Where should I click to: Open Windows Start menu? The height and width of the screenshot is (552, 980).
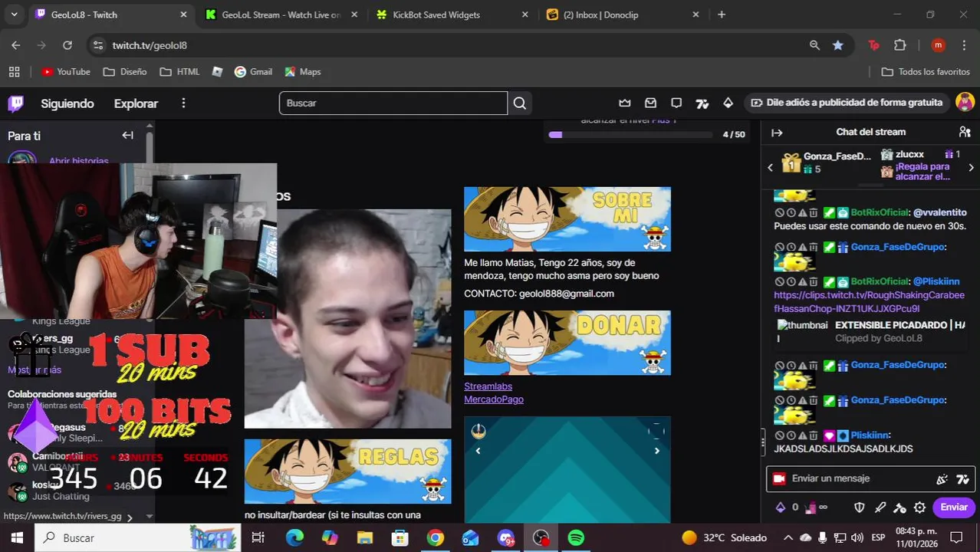(x=17, y=538)
